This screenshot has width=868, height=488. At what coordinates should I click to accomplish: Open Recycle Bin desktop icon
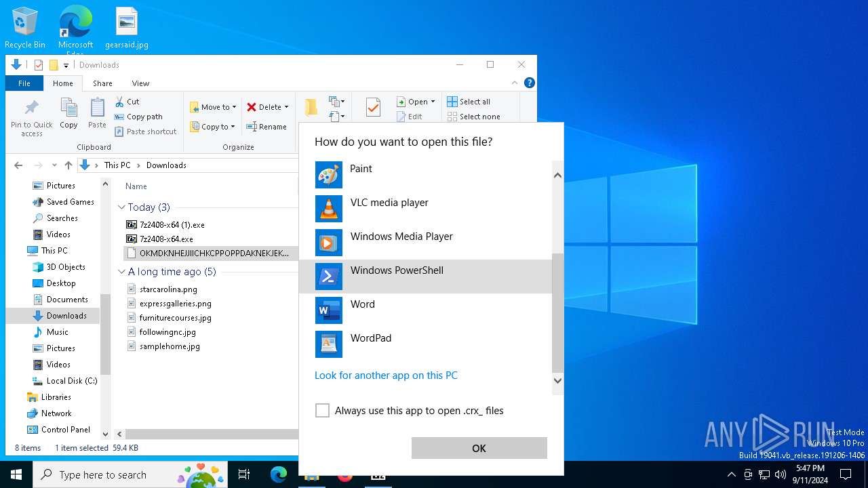coord(25,28)
